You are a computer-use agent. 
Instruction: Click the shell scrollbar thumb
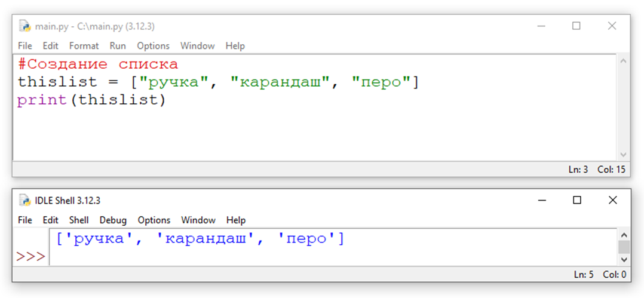624,247
